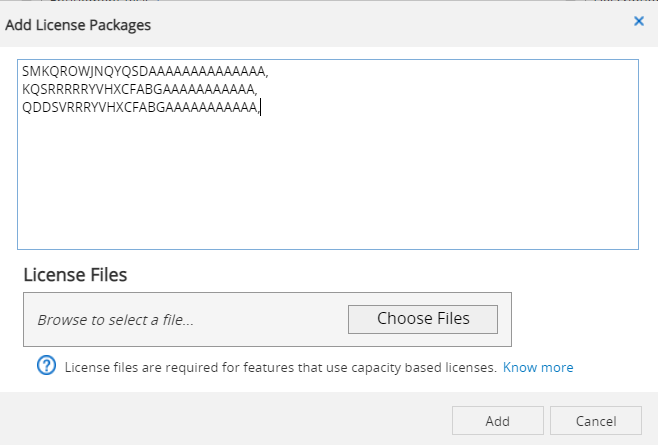Click empty space between file field and Choose Files

pos(271,320)
